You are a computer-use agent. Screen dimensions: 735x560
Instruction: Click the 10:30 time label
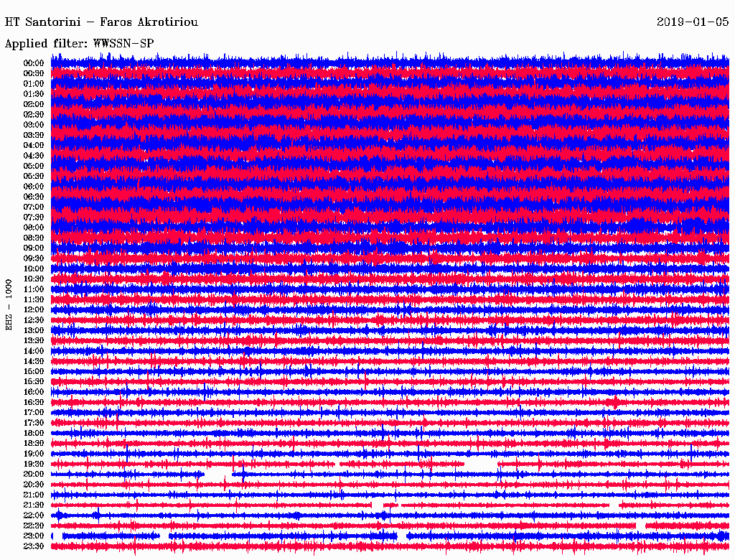[x=33, y=279]
